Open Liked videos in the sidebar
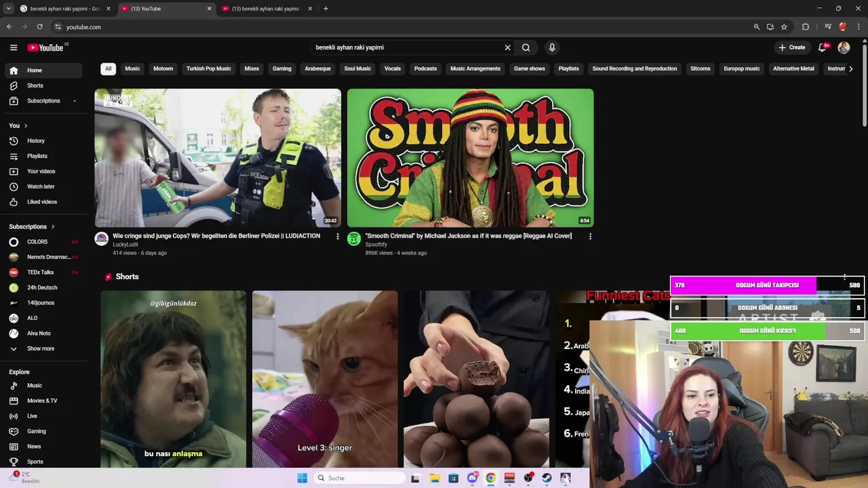 pos(44,202)
